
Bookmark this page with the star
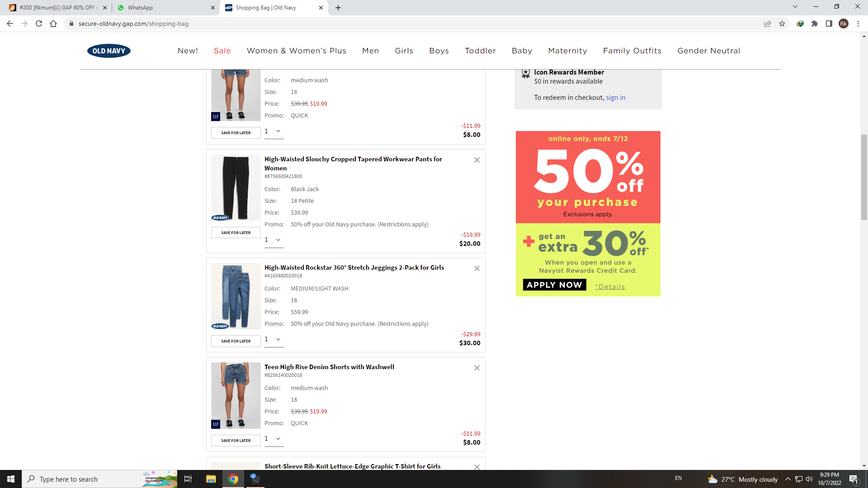point(782,23)
